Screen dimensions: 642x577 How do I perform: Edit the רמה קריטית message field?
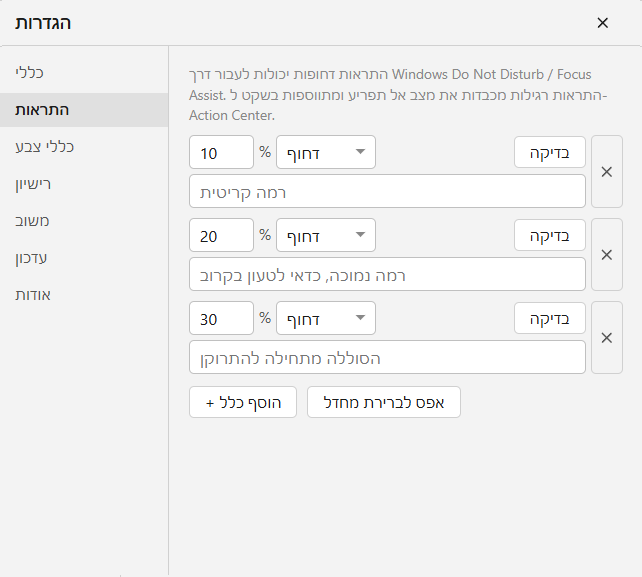[387, 191]
